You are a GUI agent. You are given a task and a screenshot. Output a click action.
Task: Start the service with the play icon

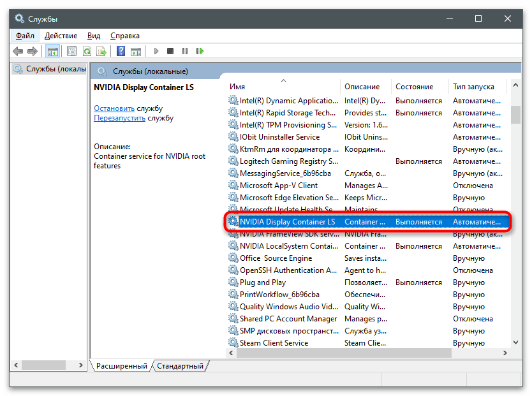click(156, 51)
